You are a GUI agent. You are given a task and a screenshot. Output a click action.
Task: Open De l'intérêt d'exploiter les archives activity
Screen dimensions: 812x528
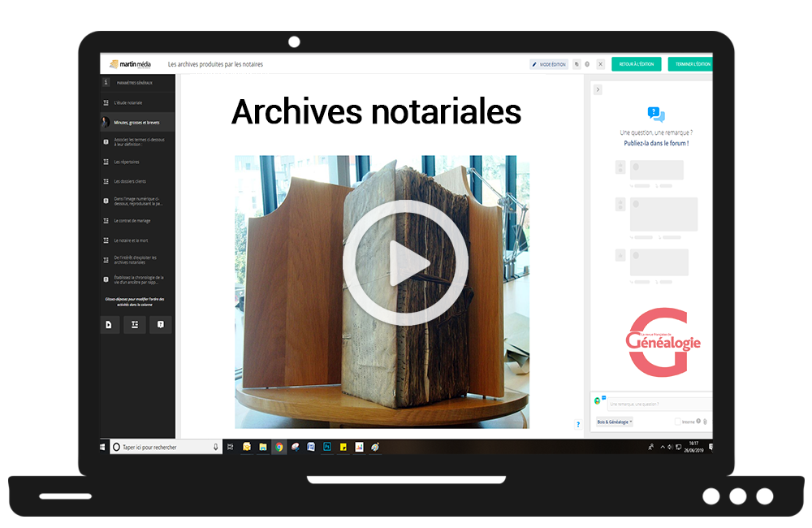pyautogui.click(x=137, y=260)
